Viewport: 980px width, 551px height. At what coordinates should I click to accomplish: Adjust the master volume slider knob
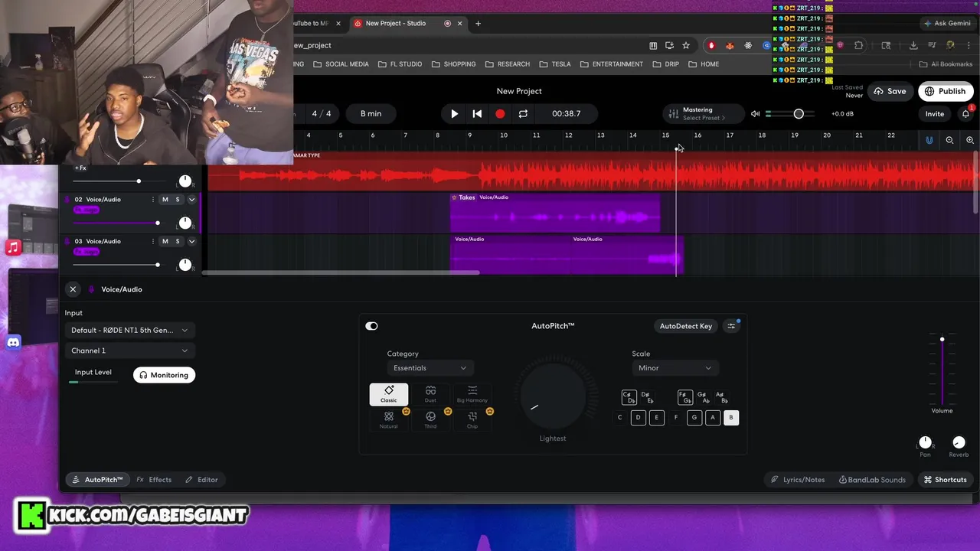click(x=799, y=114)
